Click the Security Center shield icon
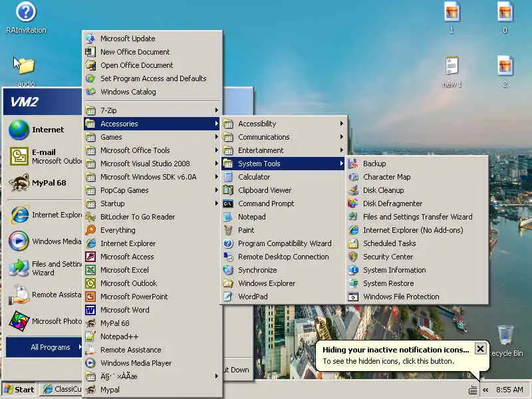Screen dimensions: 532x399 point(353,257)
